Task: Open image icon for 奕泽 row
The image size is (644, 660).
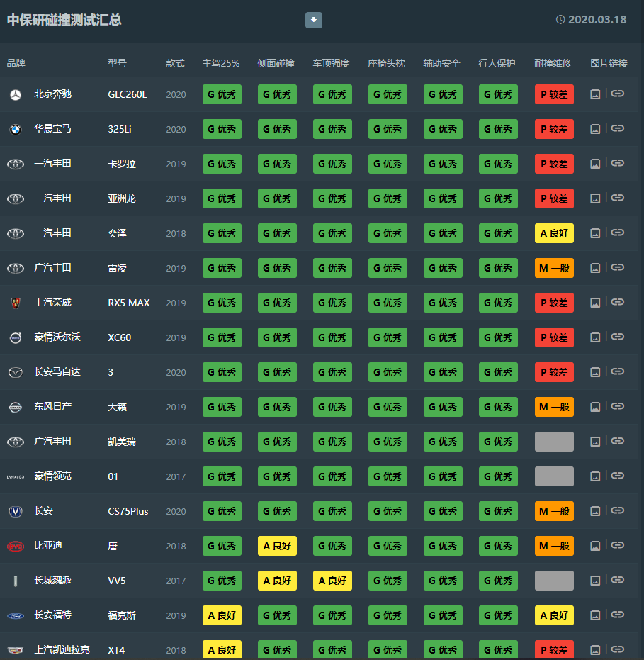Action: [x=595, y=233]
